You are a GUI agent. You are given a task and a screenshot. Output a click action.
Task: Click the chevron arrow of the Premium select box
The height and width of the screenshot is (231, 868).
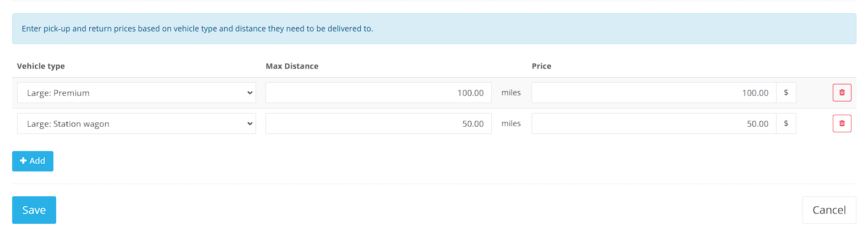coord(249,93)
